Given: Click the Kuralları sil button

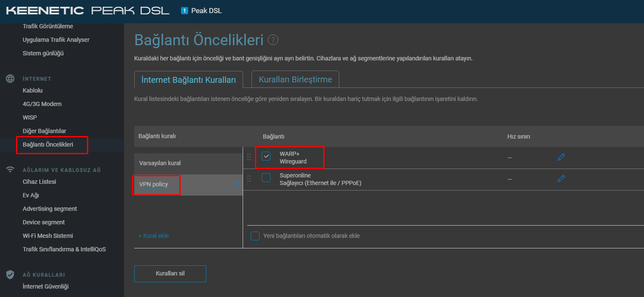Looking at the screenshot, I should [x=170, y=273].
